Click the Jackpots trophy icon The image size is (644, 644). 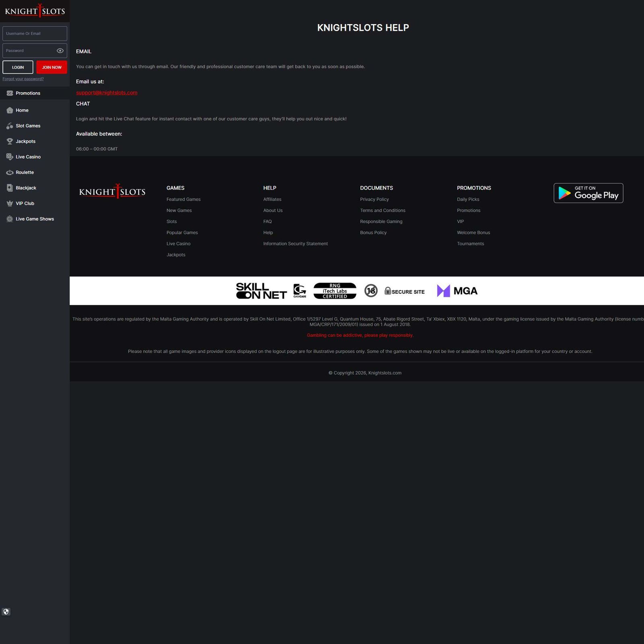pyautogui.click(x=10, y=141)
